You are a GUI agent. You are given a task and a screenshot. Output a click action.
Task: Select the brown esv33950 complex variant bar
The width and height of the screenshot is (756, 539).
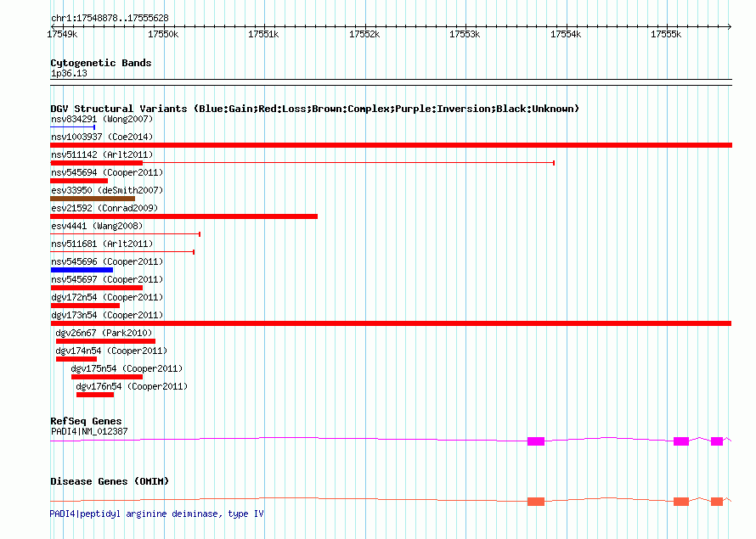pyautogui.click(x=93, y=199)
